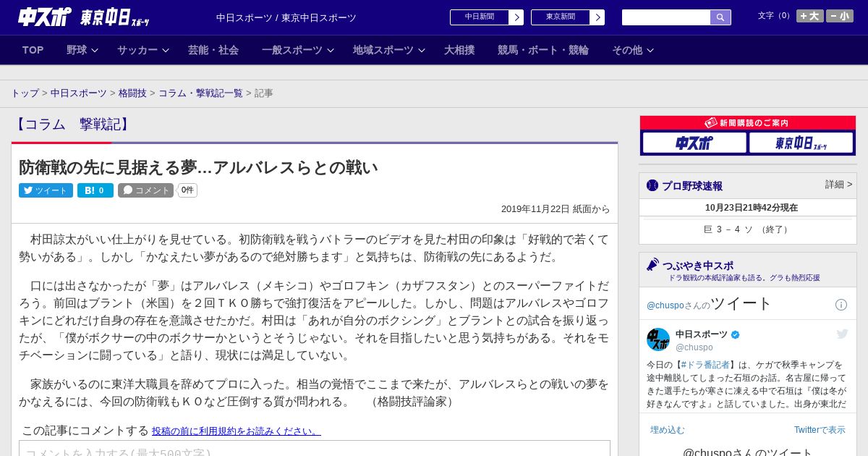Expand the 野球 menu

(x=82, y=50)
